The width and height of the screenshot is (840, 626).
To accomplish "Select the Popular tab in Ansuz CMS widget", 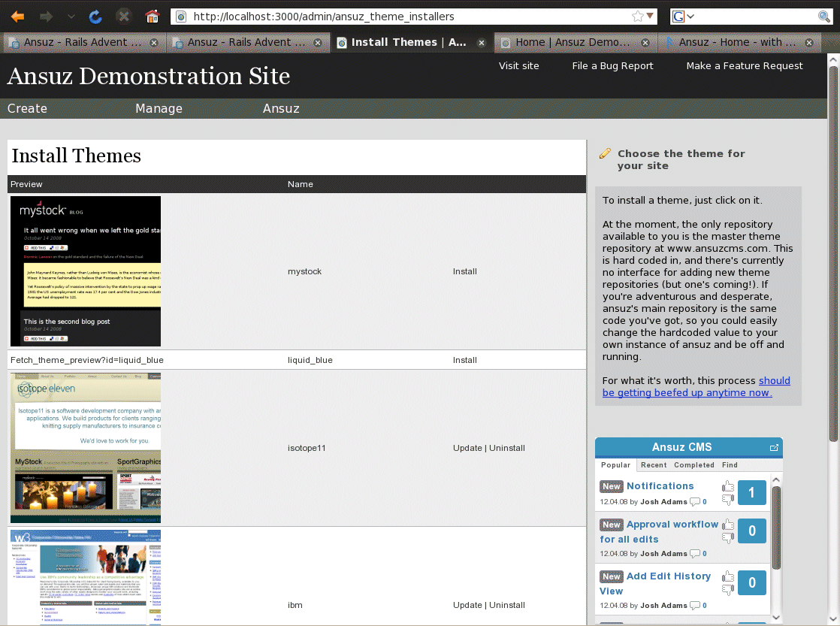I will 615,465.
